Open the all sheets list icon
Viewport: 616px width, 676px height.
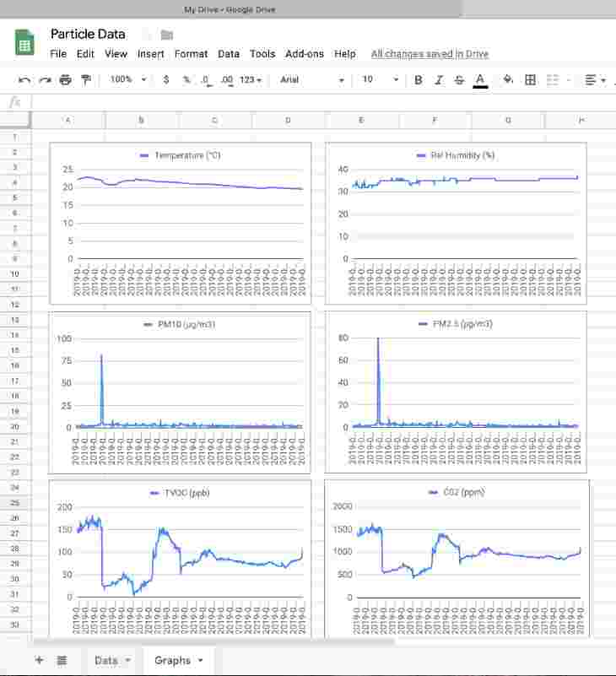pos(62,660)
